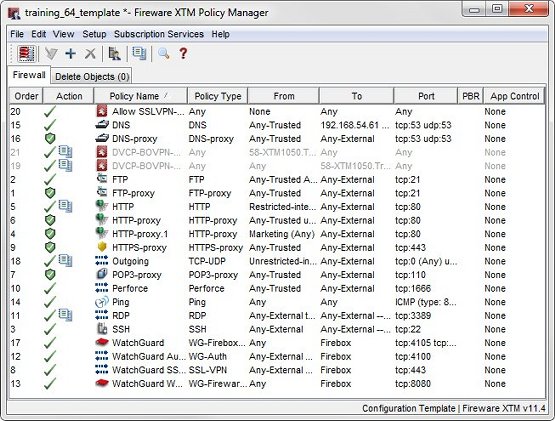Click the DNS policy type icon
This screenshot has height=421, width=555.
tap(102, 125)
